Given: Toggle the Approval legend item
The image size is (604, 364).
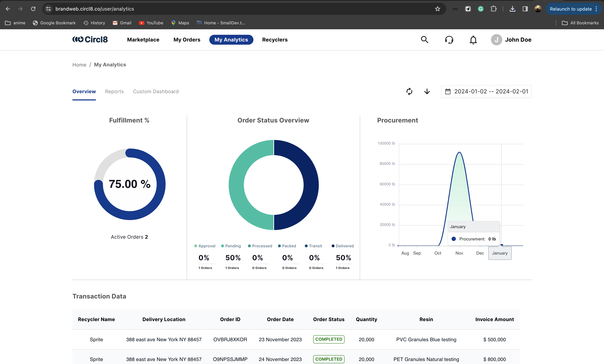Looking at the screenshot, I should click(205, 246).
